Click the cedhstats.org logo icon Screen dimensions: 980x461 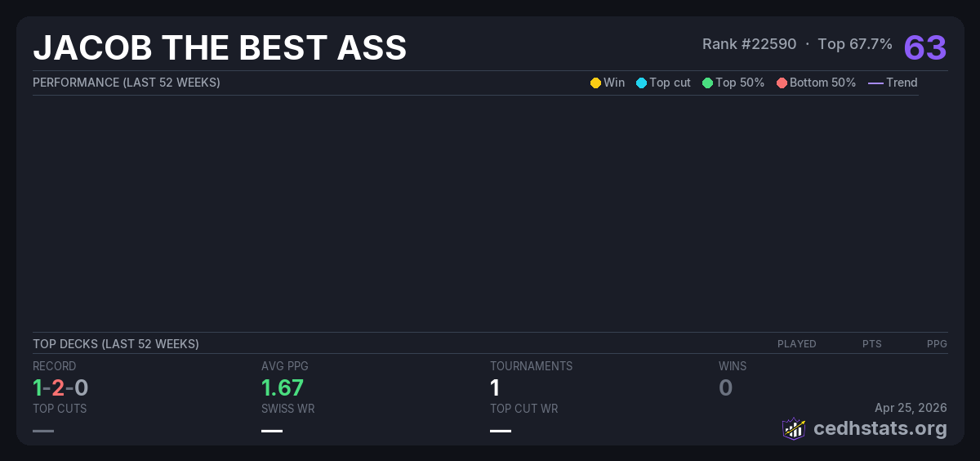click(794, 428)
